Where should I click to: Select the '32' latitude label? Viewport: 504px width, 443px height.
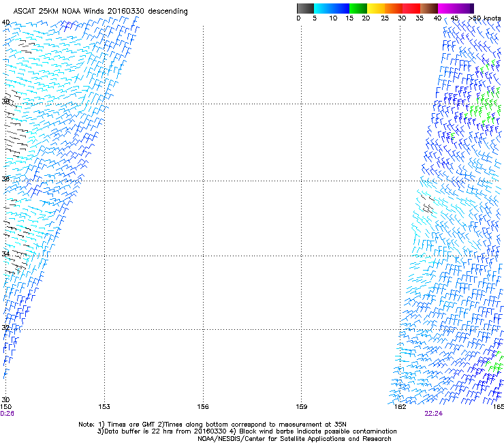pos(5,328)
